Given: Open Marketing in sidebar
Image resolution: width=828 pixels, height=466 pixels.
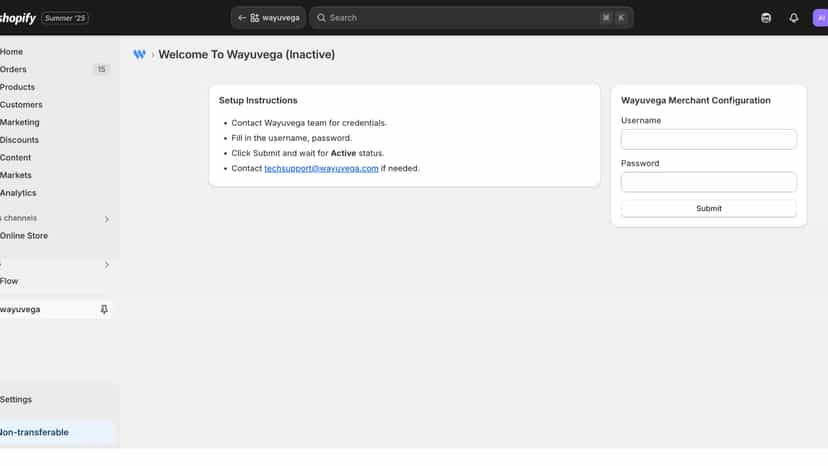Looking at the screenshot, I should click(x=20, y=122).
